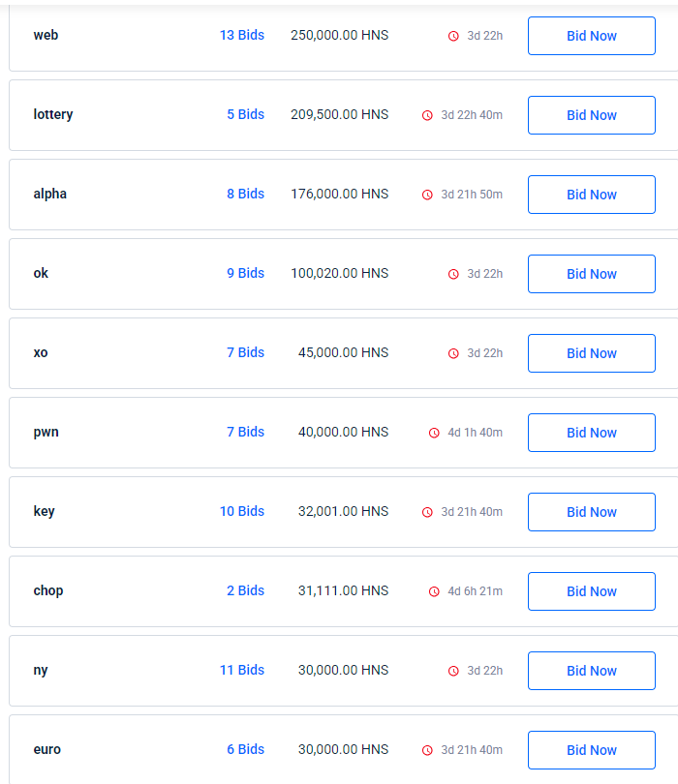Click the clock icon in the chop row
Image resolution: width=678 pixels, height=784 pixels.
click(x=434, y=591)
